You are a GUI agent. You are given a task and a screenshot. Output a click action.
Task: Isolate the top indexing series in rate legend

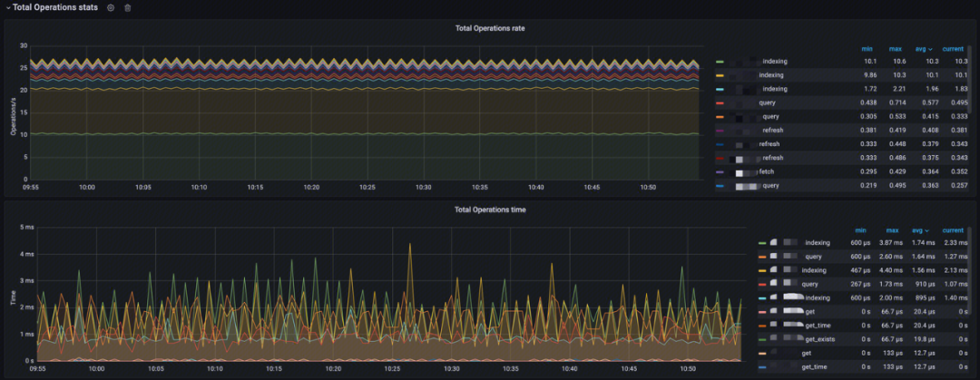(774, 61)
